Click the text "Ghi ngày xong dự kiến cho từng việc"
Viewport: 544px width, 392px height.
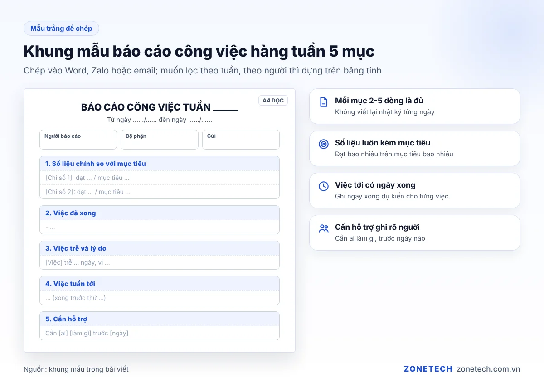392,196
